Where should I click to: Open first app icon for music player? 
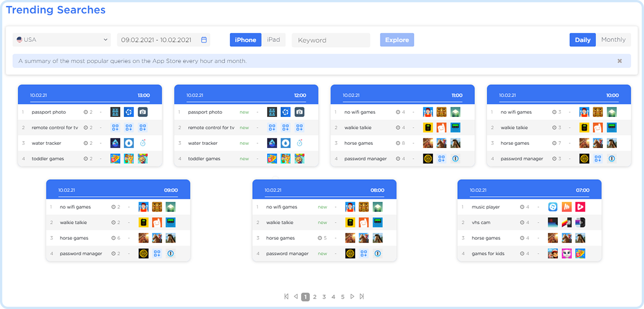pos(553,207)
